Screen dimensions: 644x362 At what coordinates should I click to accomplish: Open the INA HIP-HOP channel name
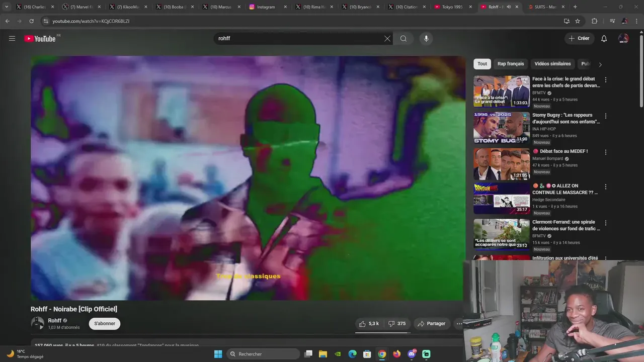click(x=544, y=129)
